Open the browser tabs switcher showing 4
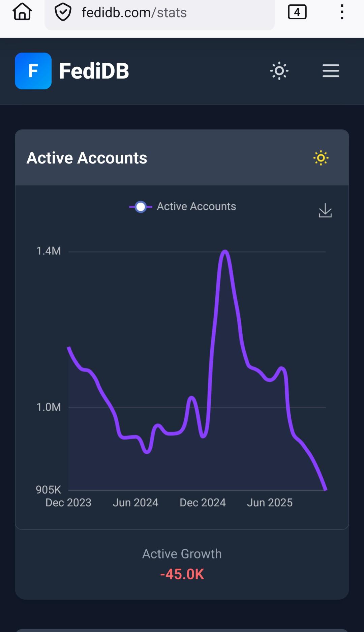This screenshot has width=364, height=632. pos(297,12)
